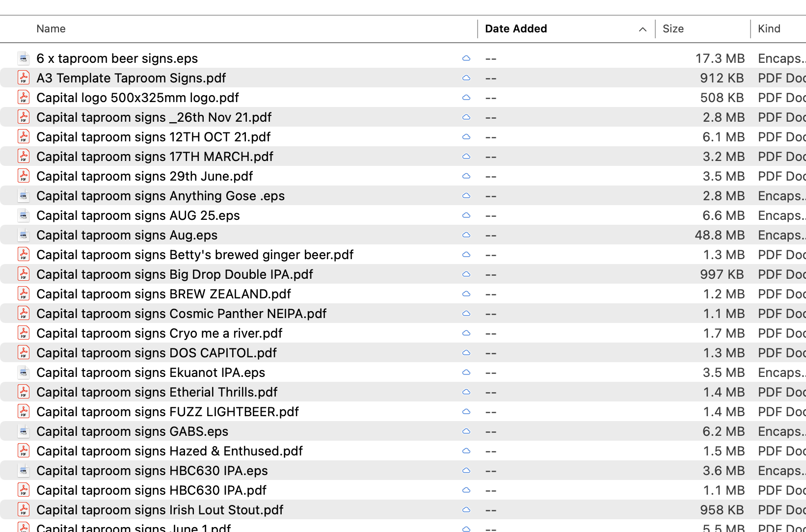Select 'Capital taproom signs Cryo me a river.pdf'

click(x=160, y=333)
